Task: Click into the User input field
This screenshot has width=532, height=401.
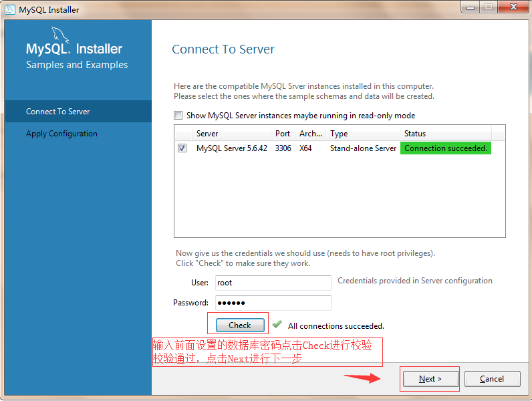Action: click(273, 283)
